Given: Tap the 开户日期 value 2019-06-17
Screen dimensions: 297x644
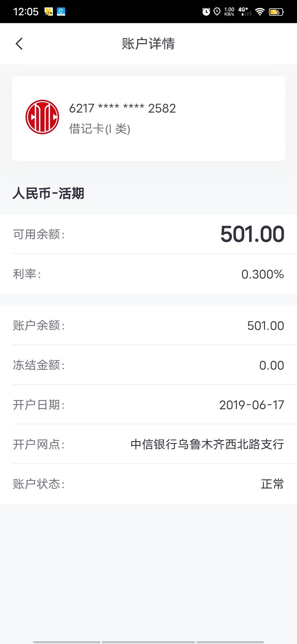Looking at the screenshot, I should tap(252, 405).
